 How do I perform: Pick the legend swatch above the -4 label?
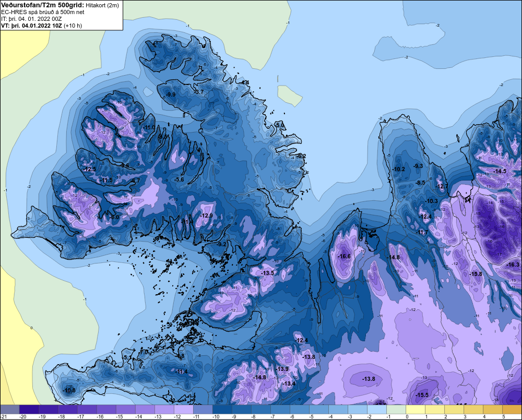pyautogui.click(x=338, y=409)
